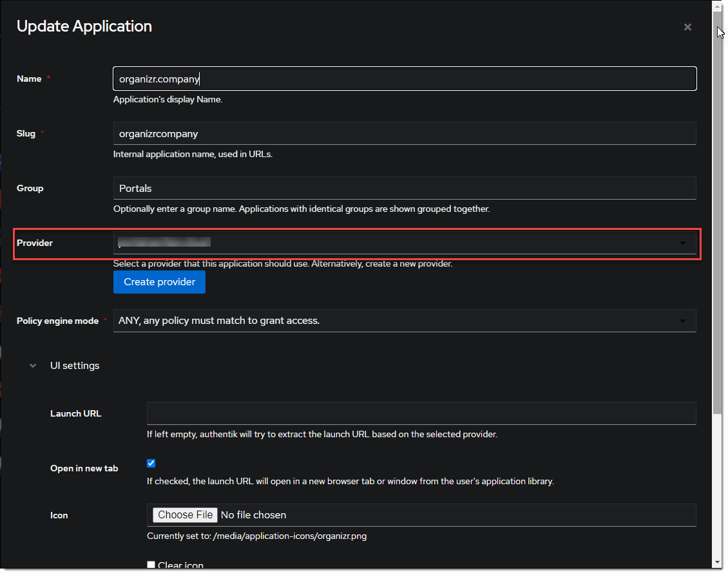Screen dimensions: 728x575
Task: Click the Slug field with organizrcompany
Action: click(x=405, y=133)
